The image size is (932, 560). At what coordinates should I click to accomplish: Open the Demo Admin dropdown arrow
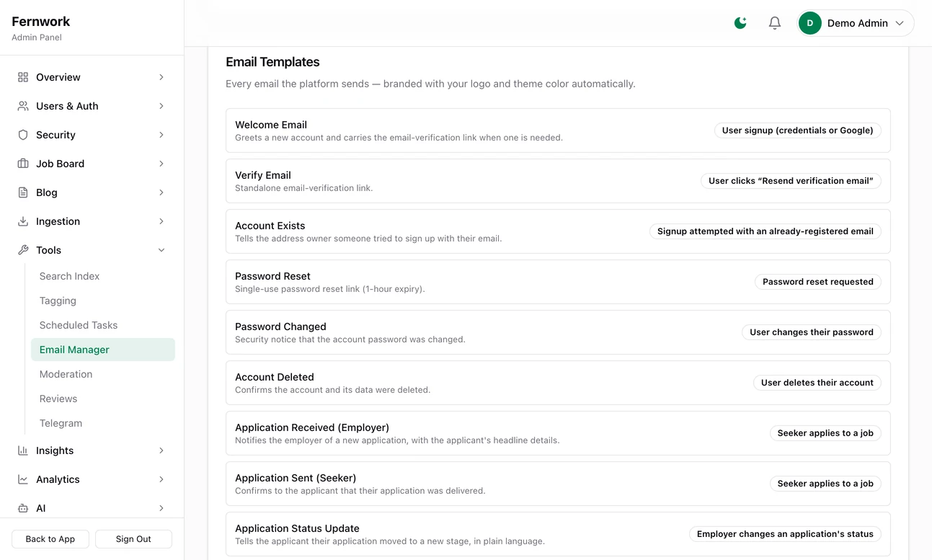(x=900, y=23)
